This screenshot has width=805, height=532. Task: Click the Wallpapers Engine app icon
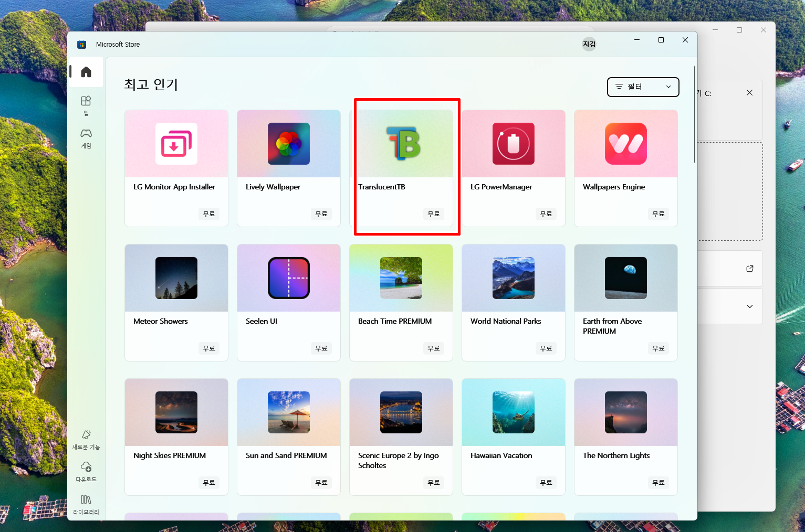tap(626, 144)
